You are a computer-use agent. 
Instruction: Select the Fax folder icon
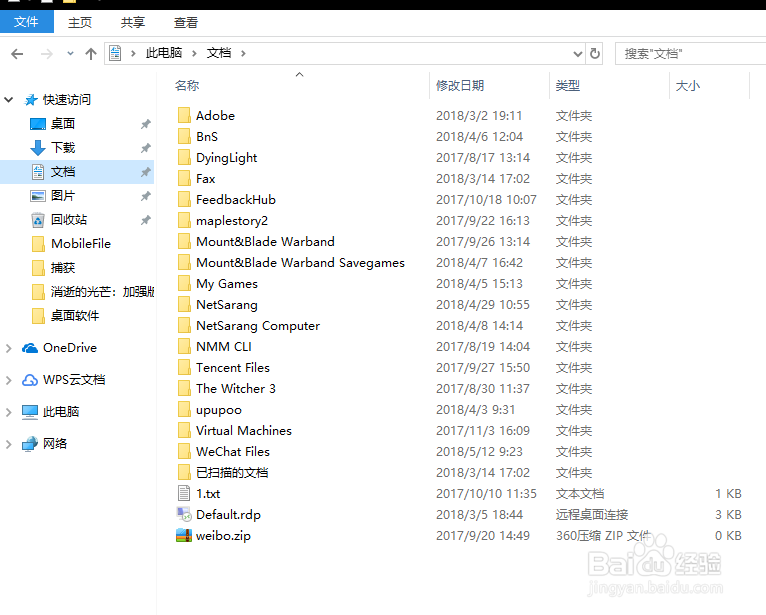(x=184, y=178)
